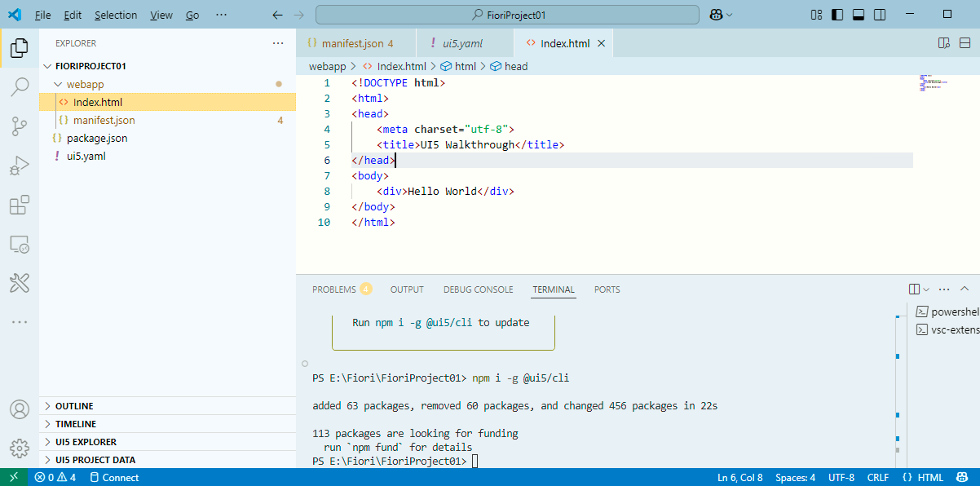
Task: Open the Remote Explorer view icon
Action: click(x=20, y=244)
